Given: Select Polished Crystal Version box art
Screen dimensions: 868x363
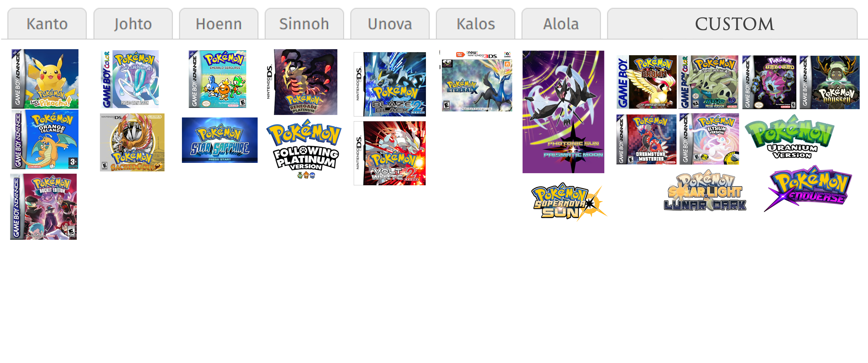Looking at the screenshot, I should tap(130, 79).
